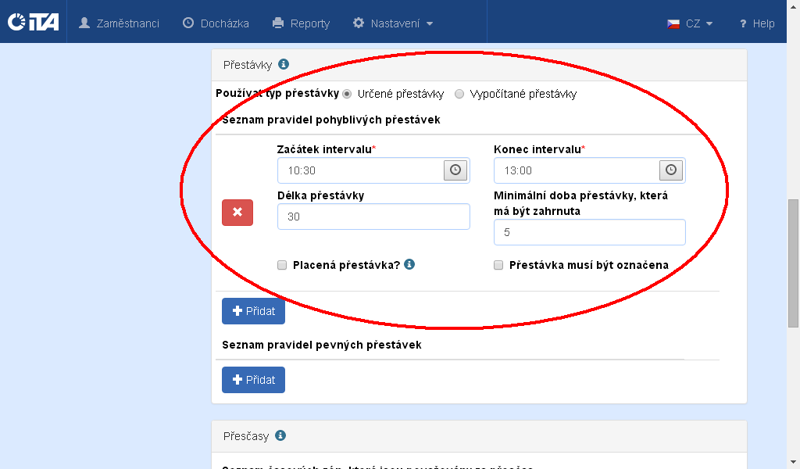Click info icon beside Placená přestávka
This screenshot has height=469, width=800.
click(x=410, y=265)
